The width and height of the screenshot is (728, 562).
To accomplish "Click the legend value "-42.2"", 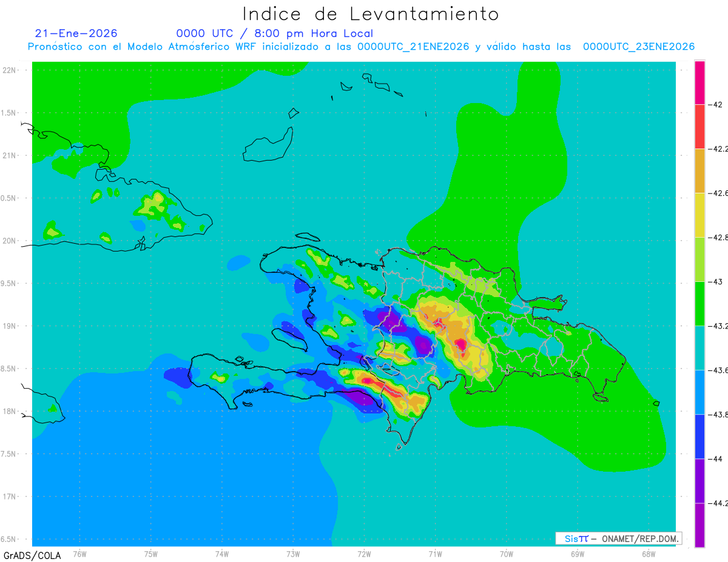I will 718,149.
